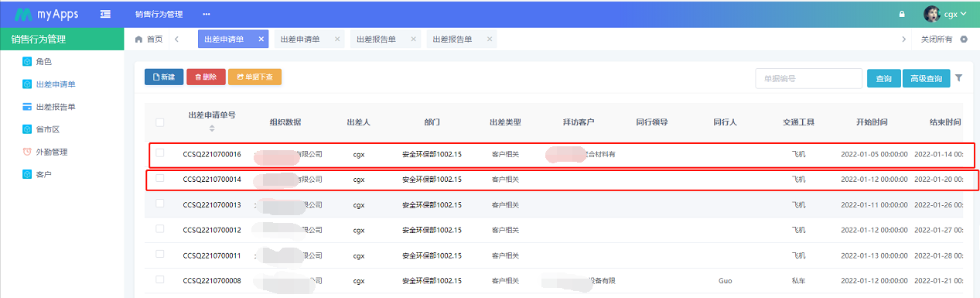Click cell CCSQ2210700014
Image resolution: width=980 pixels, height=298 pixels.
click(212, 179)
